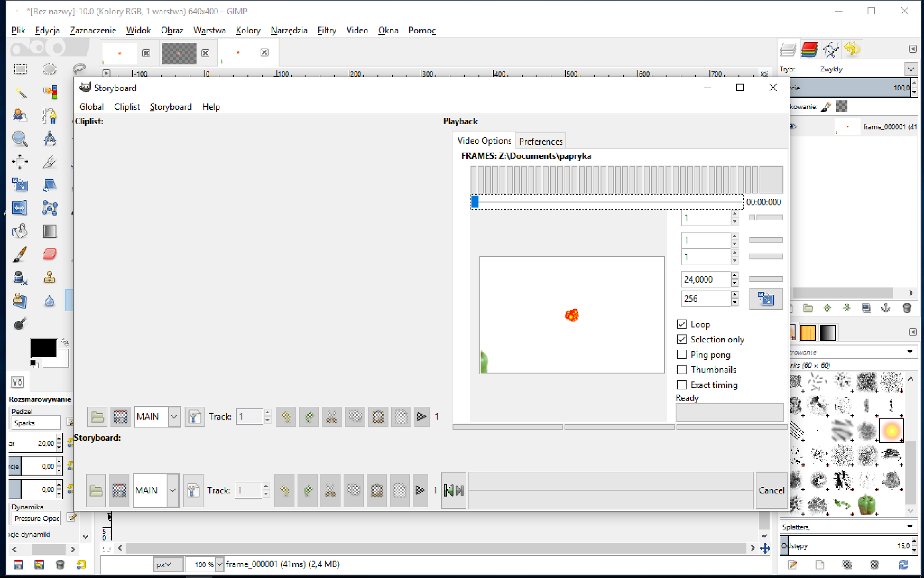Open the Filtry menu
Screen dimensions: 924x578
tap(326, 30)
